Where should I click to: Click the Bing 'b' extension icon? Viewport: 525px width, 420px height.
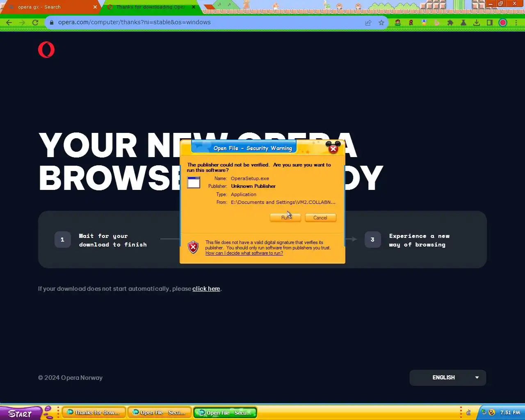click(x=437, y=23)
